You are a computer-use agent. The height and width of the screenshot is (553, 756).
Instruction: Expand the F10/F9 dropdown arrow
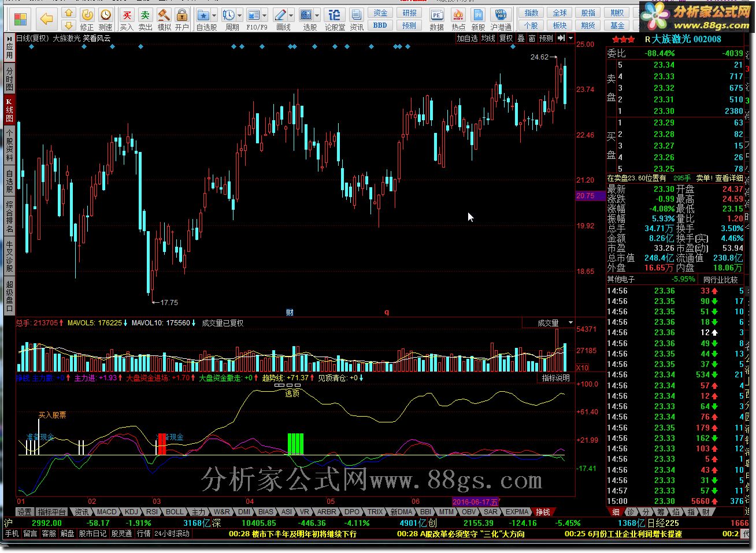click(265, 16)
